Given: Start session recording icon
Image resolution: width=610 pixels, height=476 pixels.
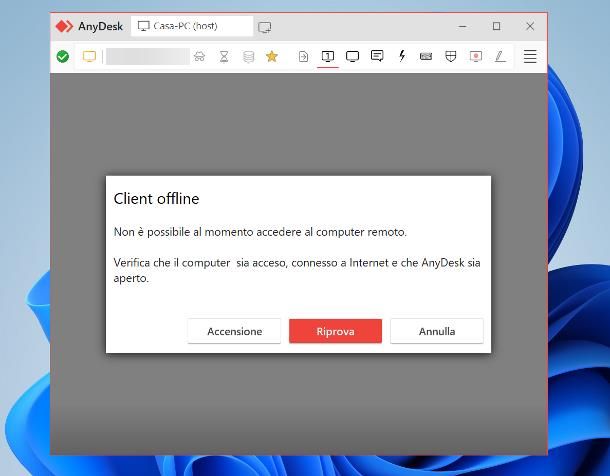Looking at the screenshot, I should [x=475, y=56].
